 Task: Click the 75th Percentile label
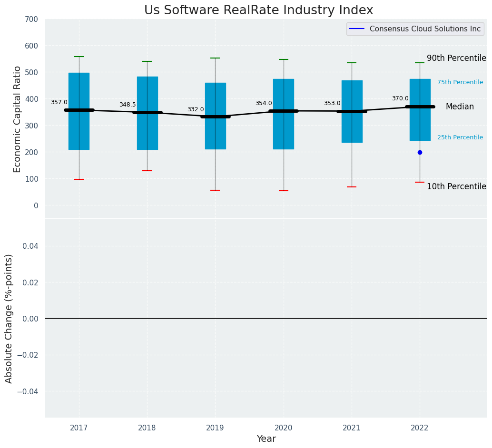(460, 82)
